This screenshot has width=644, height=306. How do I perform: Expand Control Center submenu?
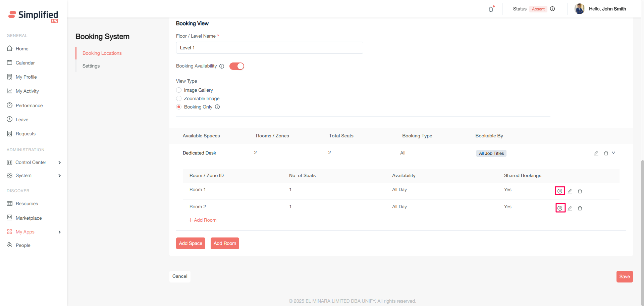tap(60, 163)
